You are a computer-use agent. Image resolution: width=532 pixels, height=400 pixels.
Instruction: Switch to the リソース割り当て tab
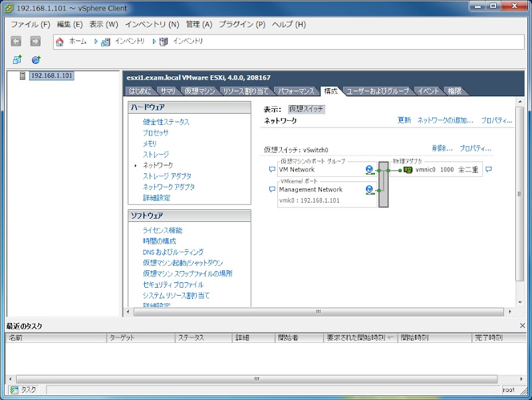coord(245,91)
